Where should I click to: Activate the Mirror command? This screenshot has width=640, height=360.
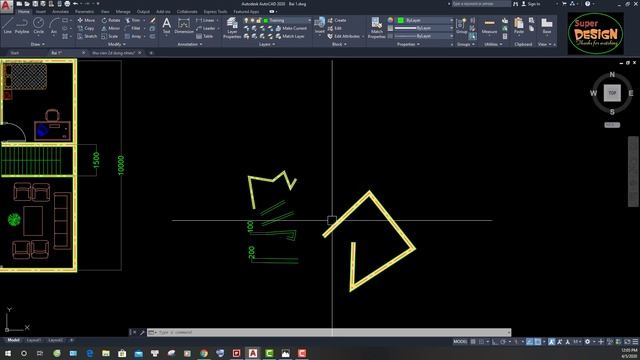111,28
